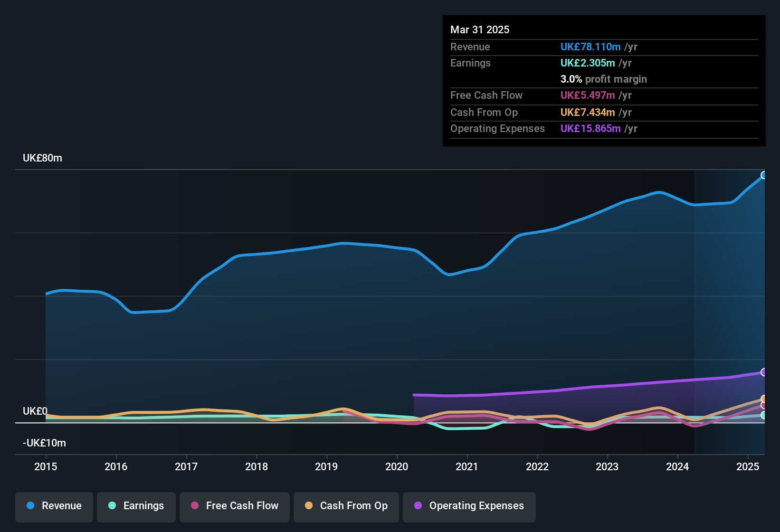Click the purple Operating Expenses dot icon

pyautogui.click(x=418, y=506)
